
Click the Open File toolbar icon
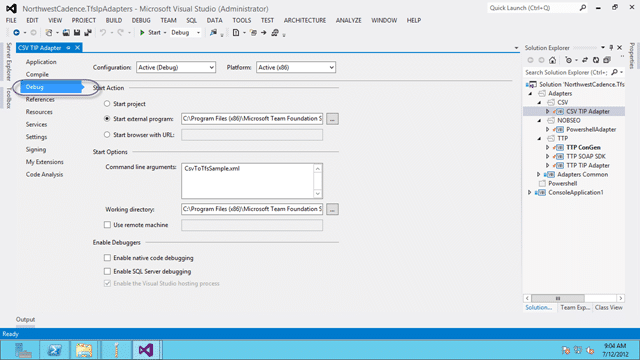pyautogui.click(x=66, y=33)
